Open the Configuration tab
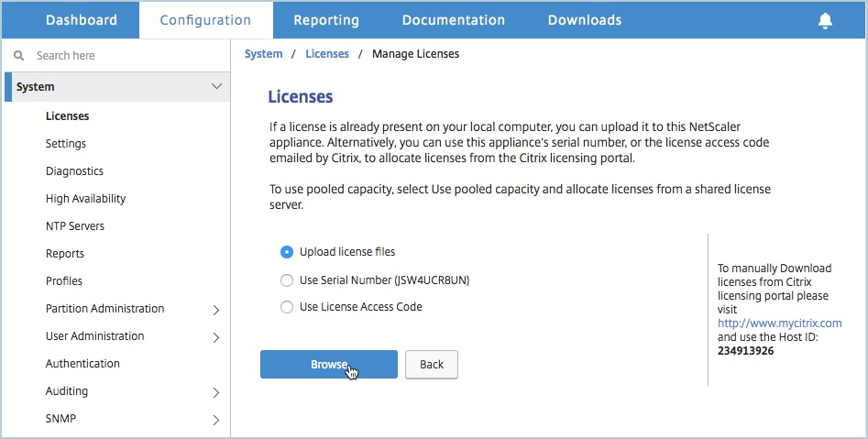The width and height of the screenshot is (868, 439). [x=205, y=20]
